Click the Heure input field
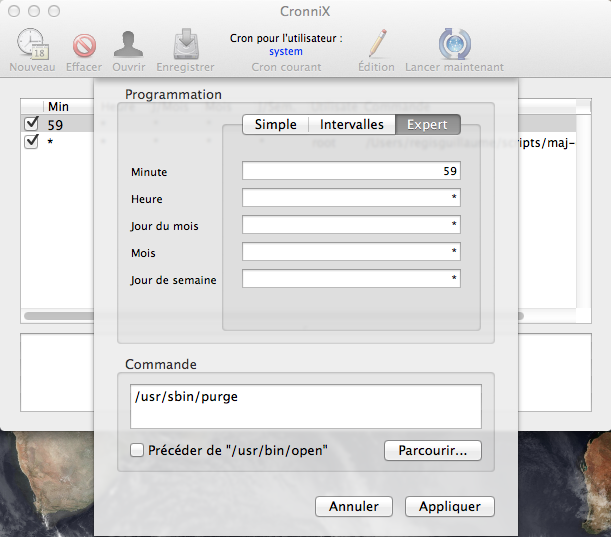This screenshot has height=537, width=611. (x=351, y=198)
